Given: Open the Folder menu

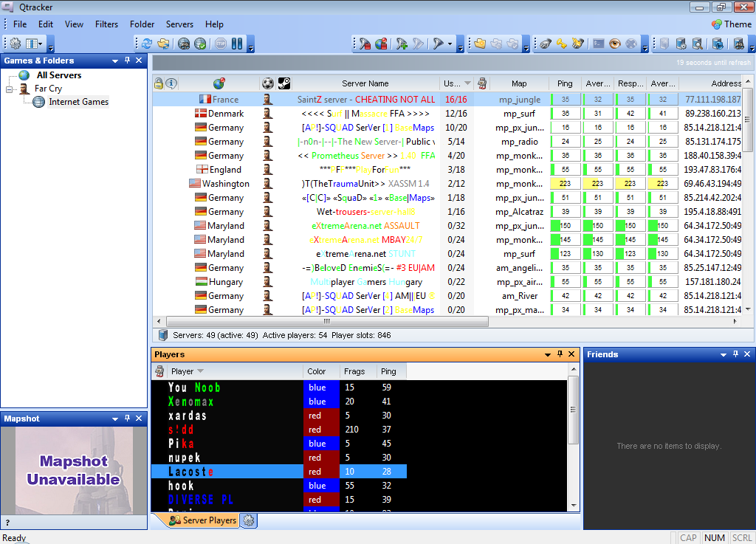Looking at the screenshot, I should pyautogui.click(x=142, y=24).
